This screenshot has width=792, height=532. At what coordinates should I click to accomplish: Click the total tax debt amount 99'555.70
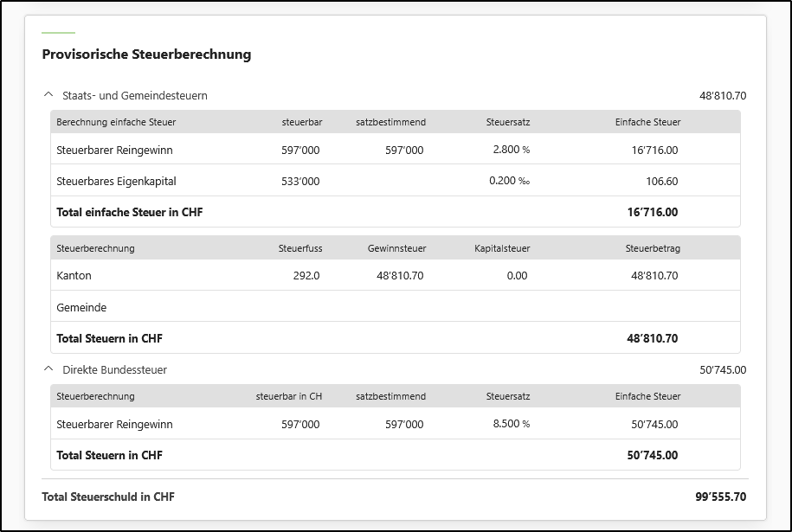pyautogui.click(x=720, y=497)
